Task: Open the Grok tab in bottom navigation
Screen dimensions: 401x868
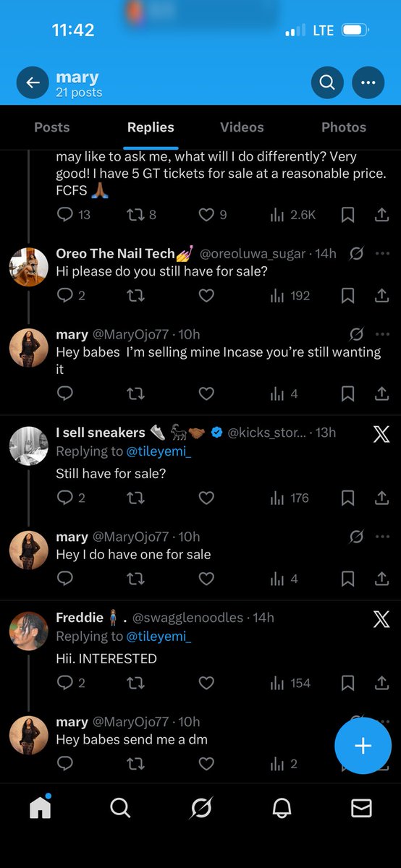Action: [x=200, y=808]
